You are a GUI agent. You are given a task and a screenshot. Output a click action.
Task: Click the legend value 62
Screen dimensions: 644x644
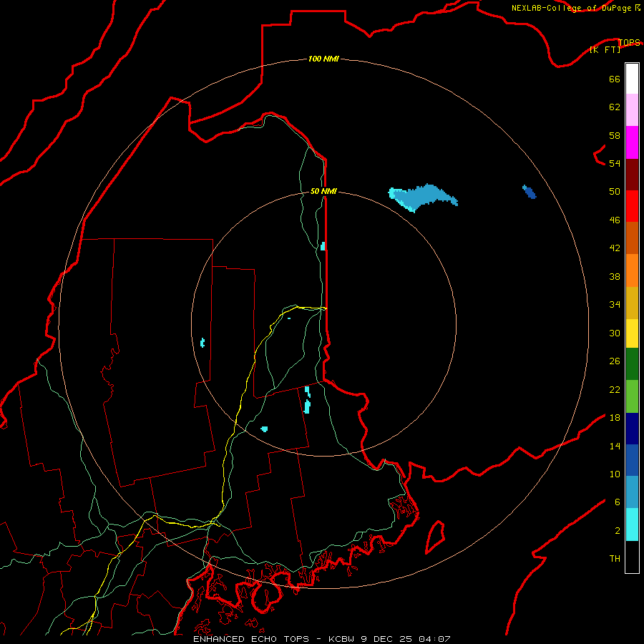pyautogui.click(x=615, y=107)
